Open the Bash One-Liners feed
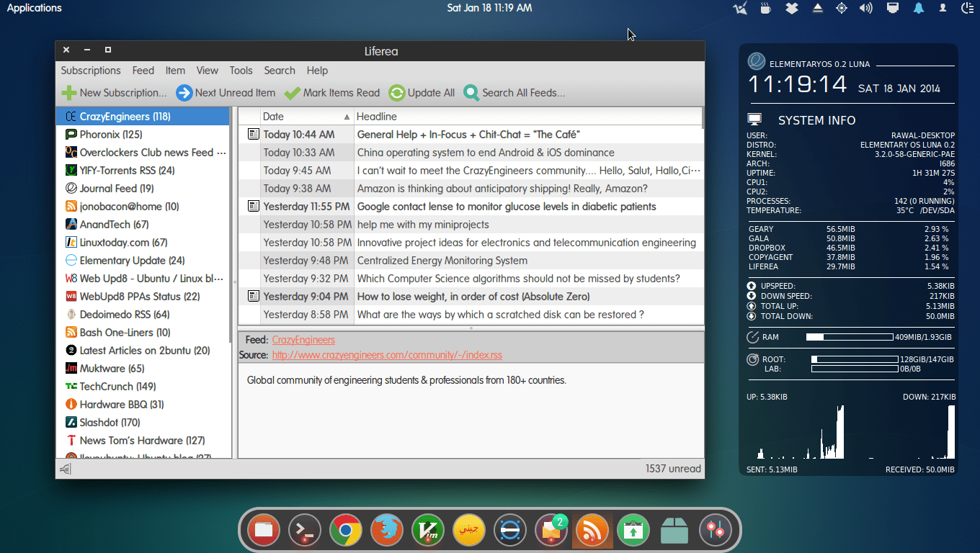 pos(143,333)
